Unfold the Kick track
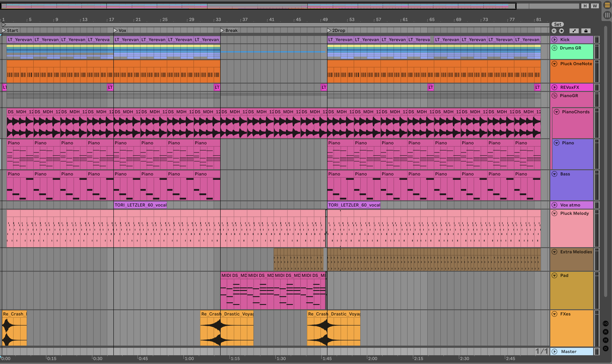Screen dimensions: 612x364 [554, 40]
